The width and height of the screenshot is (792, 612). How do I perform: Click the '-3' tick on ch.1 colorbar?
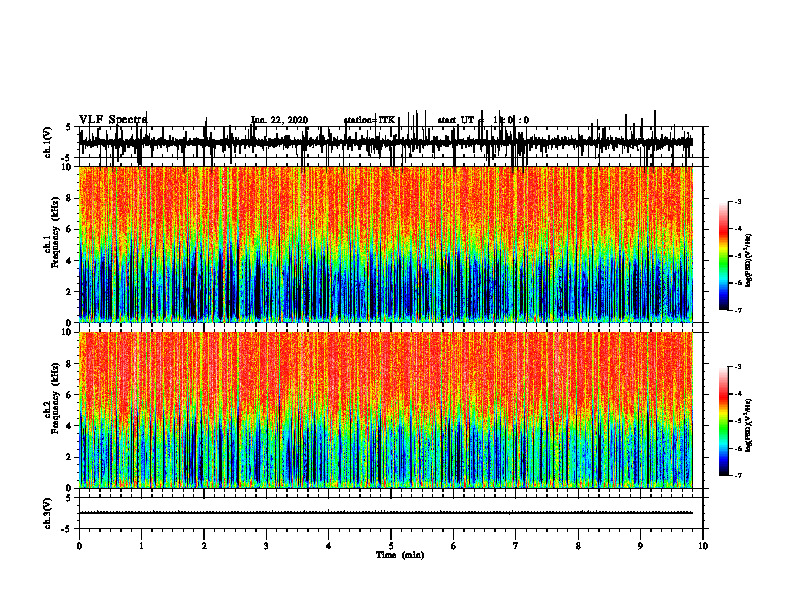pyautogui.click(x=738, y=202)
